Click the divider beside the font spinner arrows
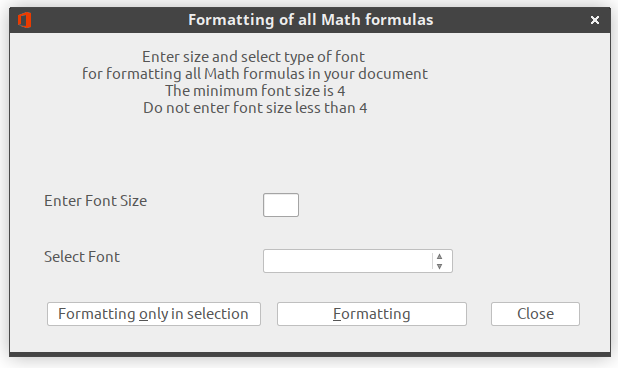 tap(432, 261)
